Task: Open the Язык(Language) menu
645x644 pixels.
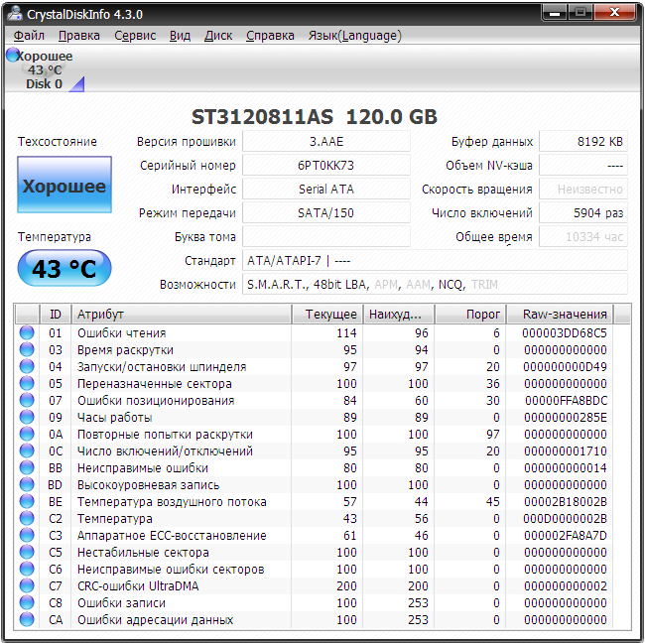Action: point(354,36)
